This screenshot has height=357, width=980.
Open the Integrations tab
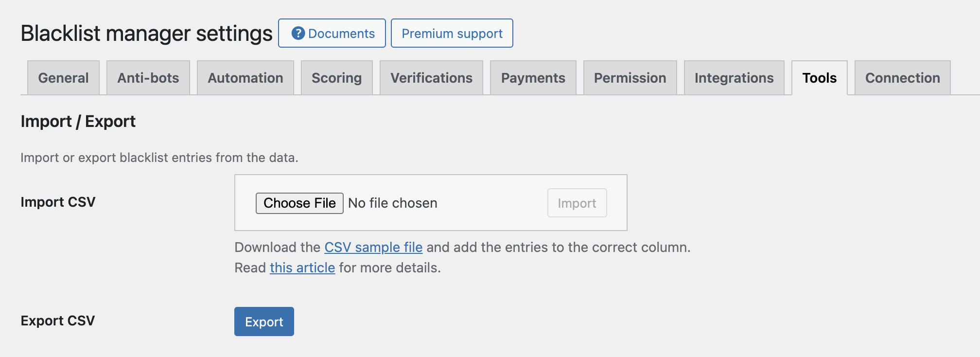point(734,78)
